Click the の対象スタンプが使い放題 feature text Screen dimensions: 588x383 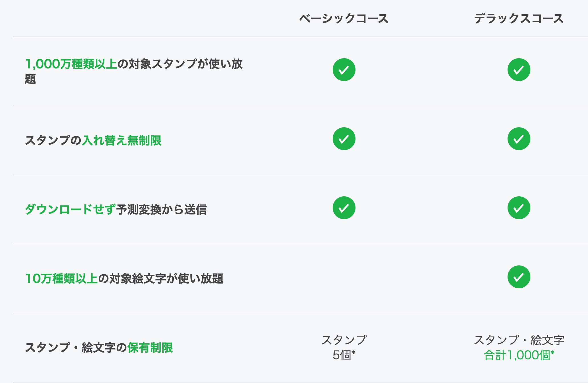(x=180, y=64)
